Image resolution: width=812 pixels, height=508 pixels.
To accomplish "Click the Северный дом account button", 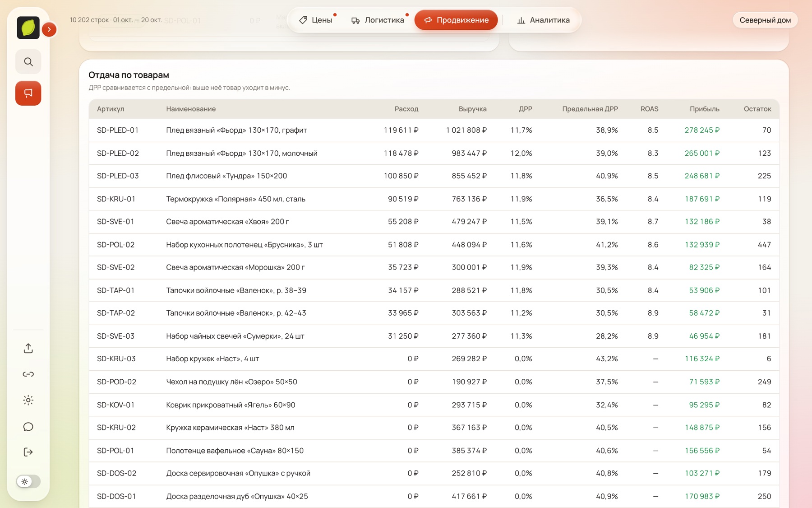I will pyautogui.click(x=765, y=20).
